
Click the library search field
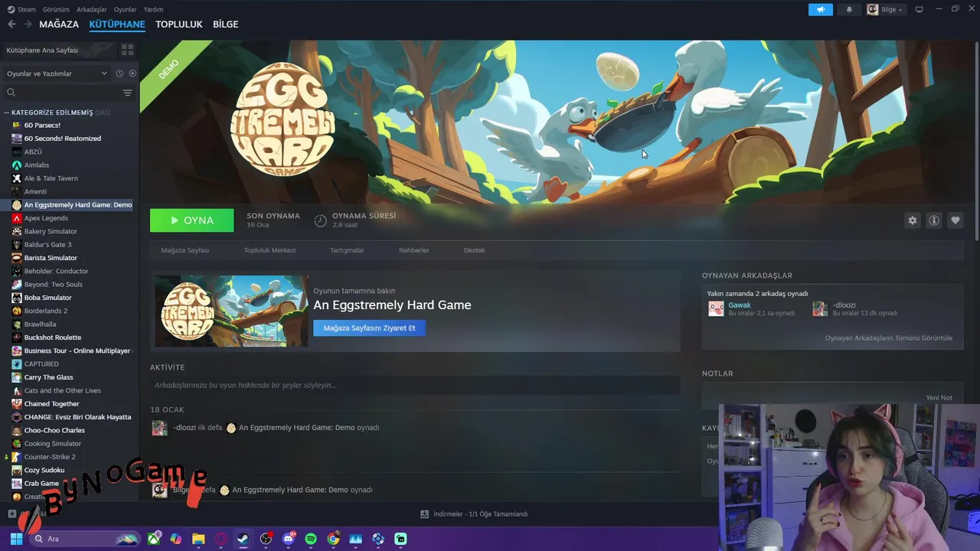point(61,93)
